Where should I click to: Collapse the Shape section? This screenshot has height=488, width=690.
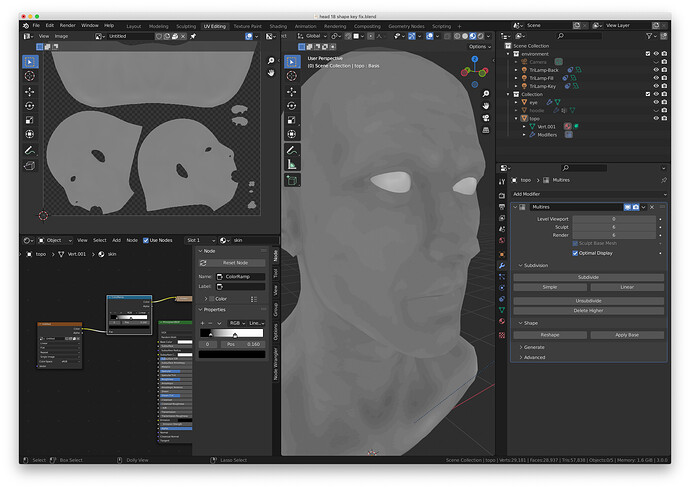521,323
